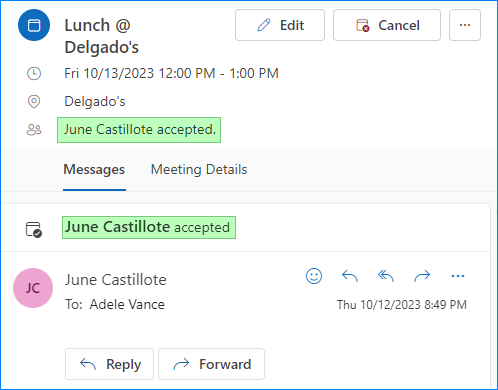This screenshot has width=498, height=390.
Task: Click the JC sender avatar
Action: click(x=33, y=288)
